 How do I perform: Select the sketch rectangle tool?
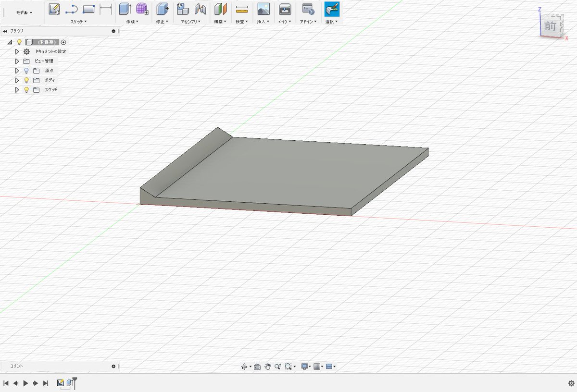(x=89, y=9)
